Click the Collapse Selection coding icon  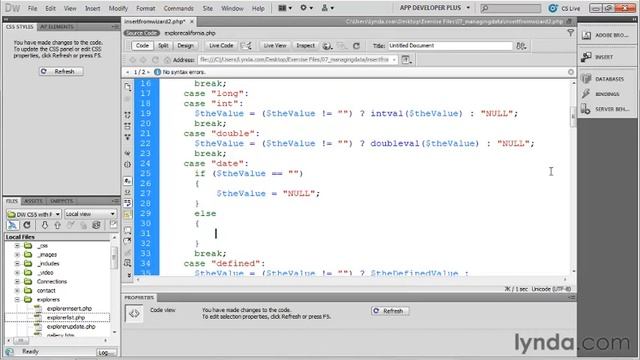(128, 126)
